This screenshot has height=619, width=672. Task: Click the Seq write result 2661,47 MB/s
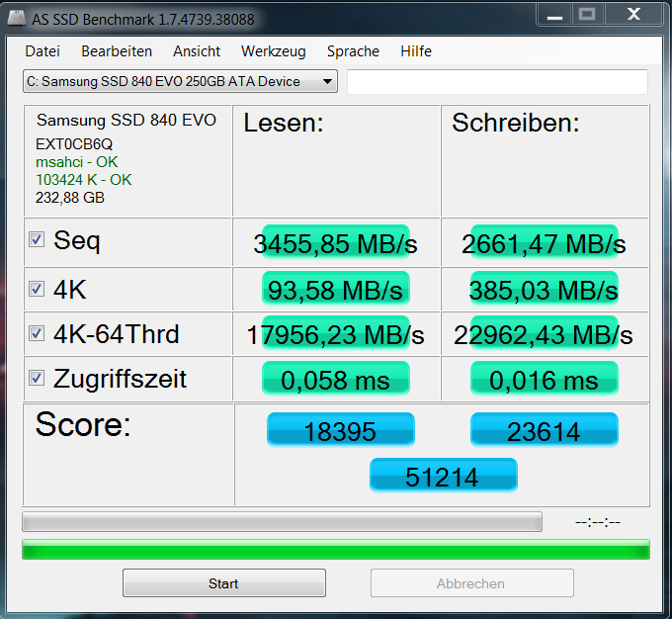tap(544, 242)
